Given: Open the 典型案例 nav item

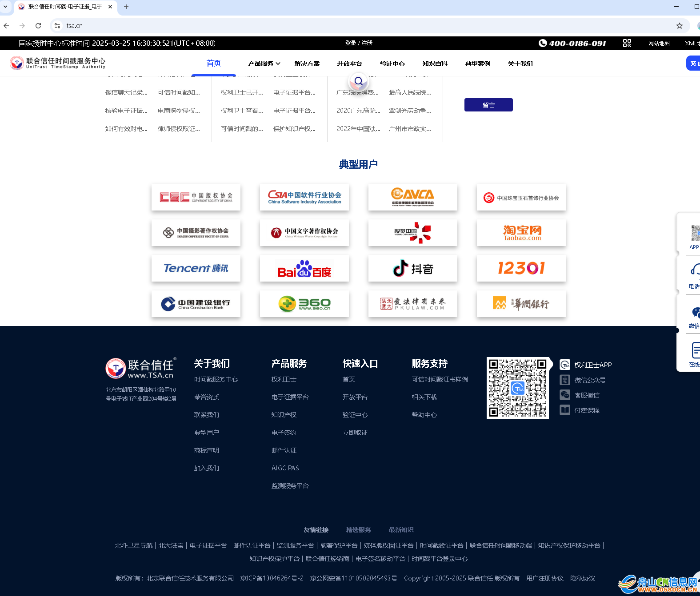Looking at the screenshot, I should (x=478, y=64).
